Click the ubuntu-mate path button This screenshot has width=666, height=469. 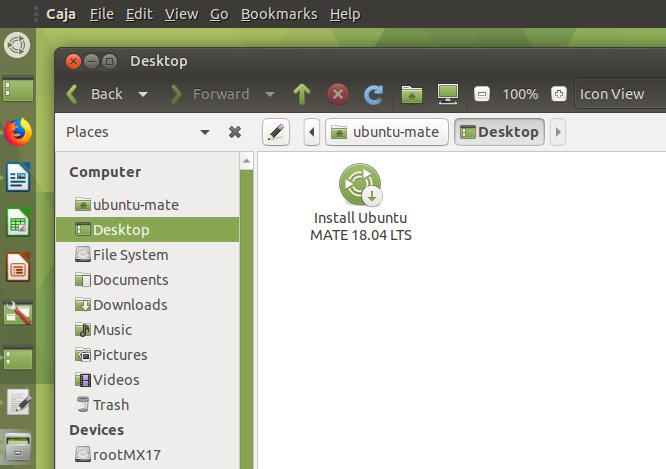(x=386, y=132)
